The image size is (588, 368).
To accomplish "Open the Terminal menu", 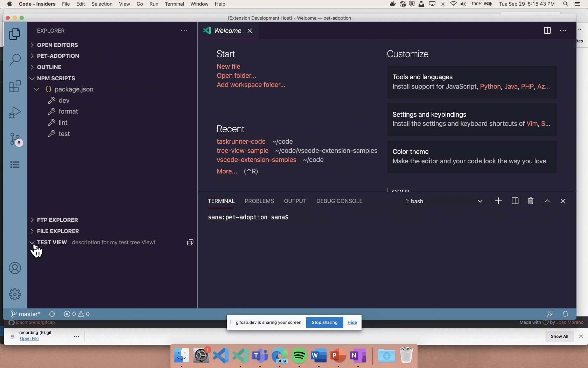I will pyautogui.click(x=174, y=4).
